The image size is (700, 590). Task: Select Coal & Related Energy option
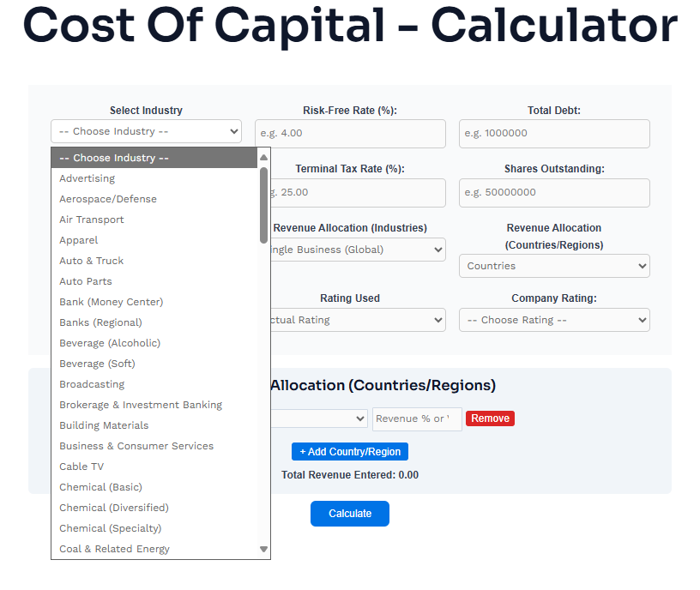coord(114,549)
